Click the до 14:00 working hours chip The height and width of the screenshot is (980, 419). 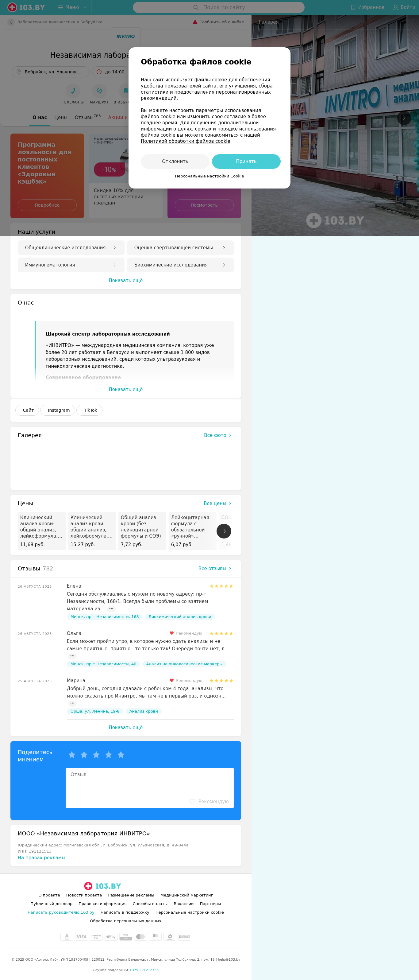[111, 72]
